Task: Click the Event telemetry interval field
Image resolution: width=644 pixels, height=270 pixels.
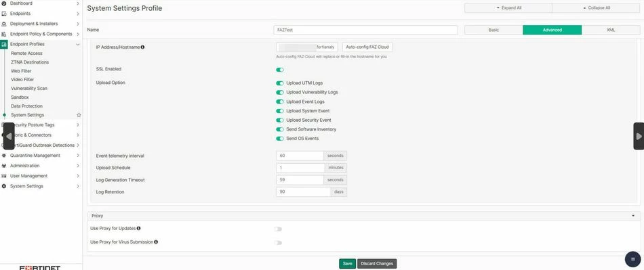Action: 300,156
